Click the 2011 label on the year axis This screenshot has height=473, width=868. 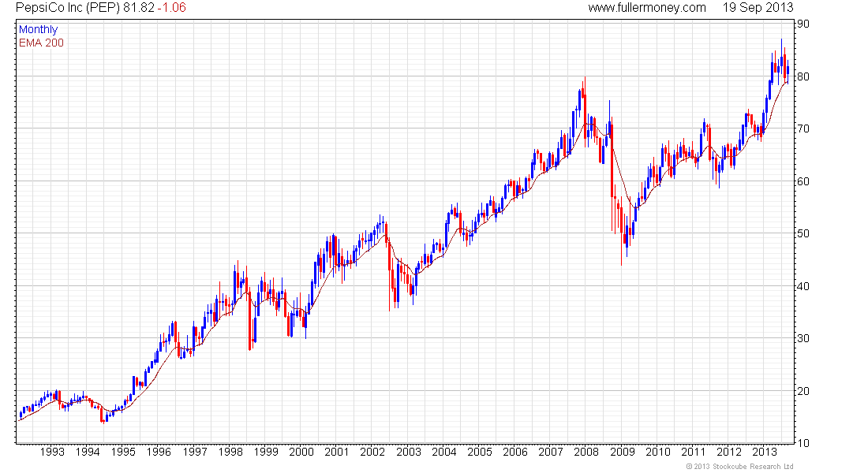[x=693, y=452]
